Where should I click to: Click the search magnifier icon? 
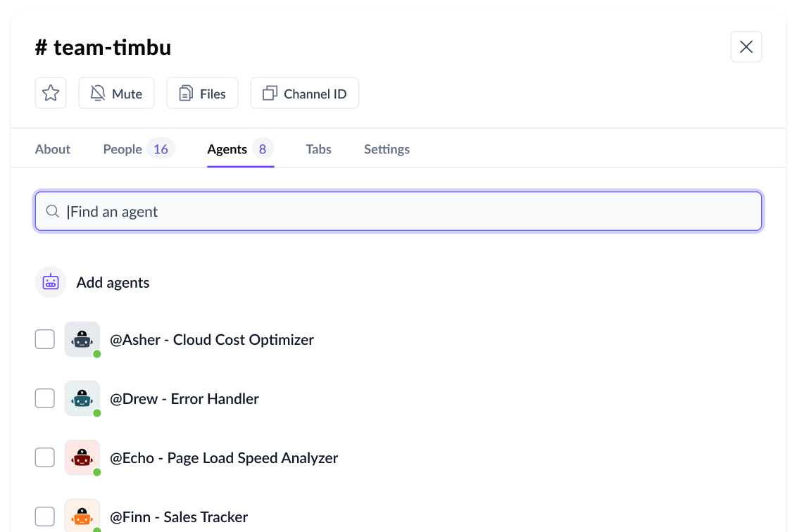click(x=52, y=212)
